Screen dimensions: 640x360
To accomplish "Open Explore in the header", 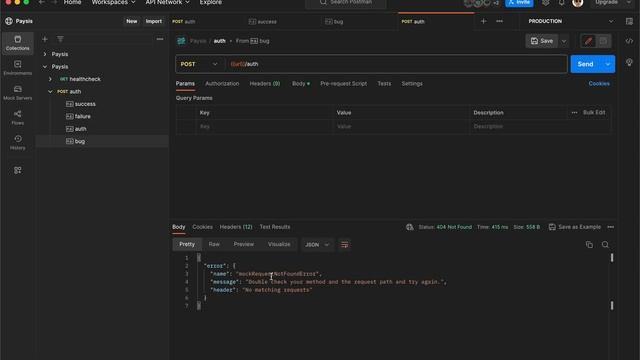I will [211, 2].
